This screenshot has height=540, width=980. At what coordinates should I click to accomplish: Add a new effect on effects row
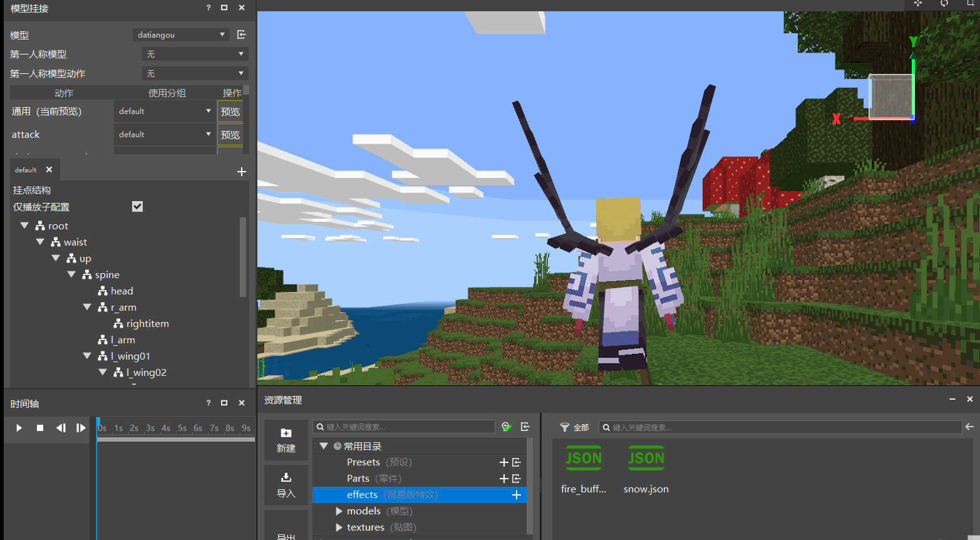point(517,495)
